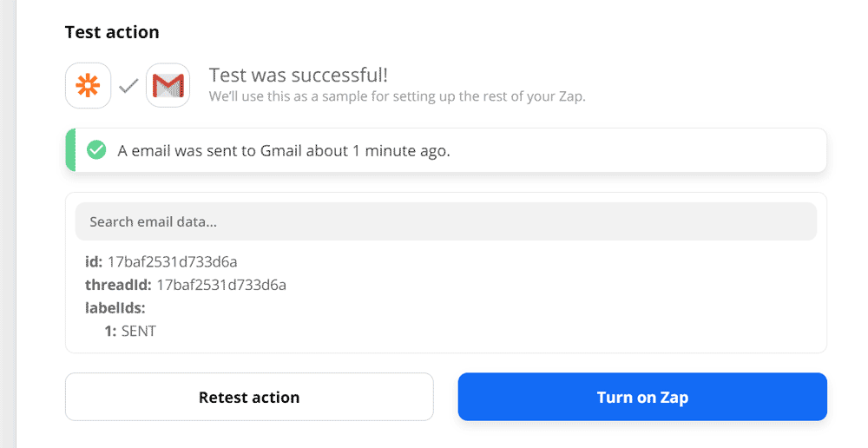Click the green success check circle
The height and width of the screenshot is (448, 868).
coord(96,150)
